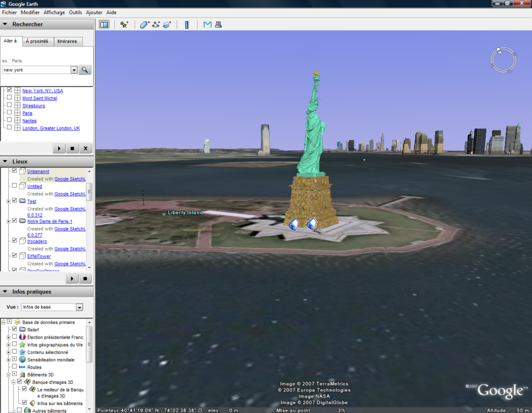
Task: Click the Contenu sélectionné star icon
Action: [x=22, y=352]
